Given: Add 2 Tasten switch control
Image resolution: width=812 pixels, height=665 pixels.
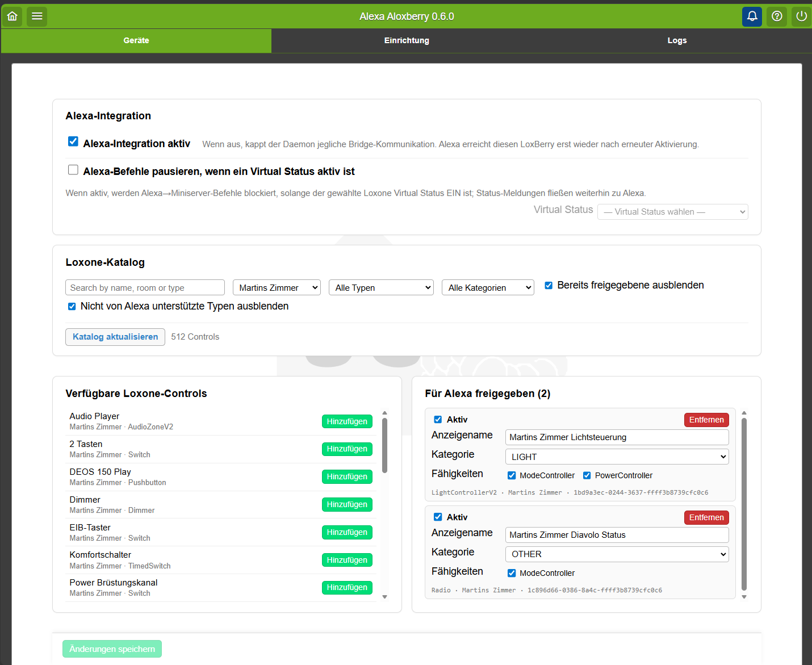Looking at the screenshot, I should point(347,449).
